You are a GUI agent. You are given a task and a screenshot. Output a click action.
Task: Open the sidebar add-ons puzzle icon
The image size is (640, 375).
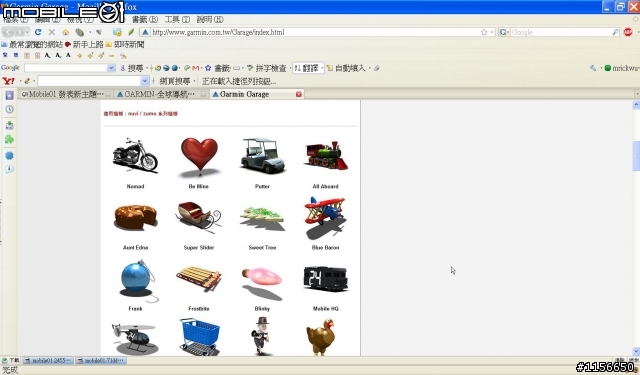[x=9, y=140]
